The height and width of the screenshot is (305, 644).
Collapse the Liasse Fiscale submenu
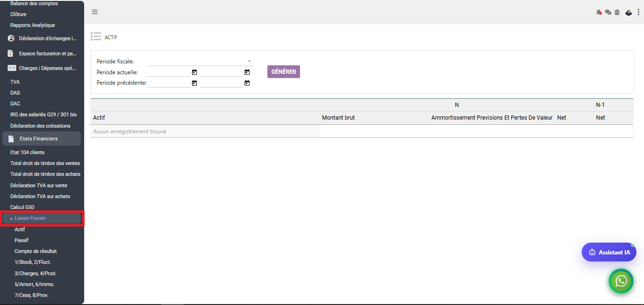42,218
